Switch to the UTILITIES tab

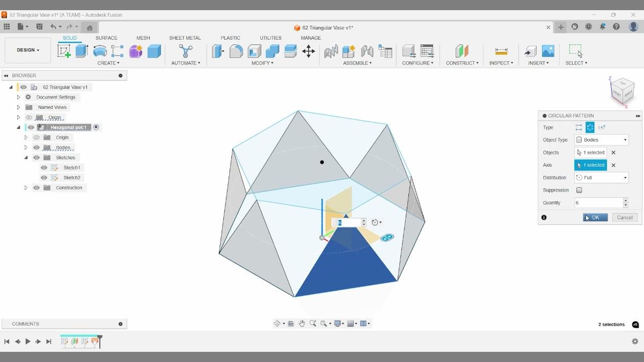[x=270, y=38]
